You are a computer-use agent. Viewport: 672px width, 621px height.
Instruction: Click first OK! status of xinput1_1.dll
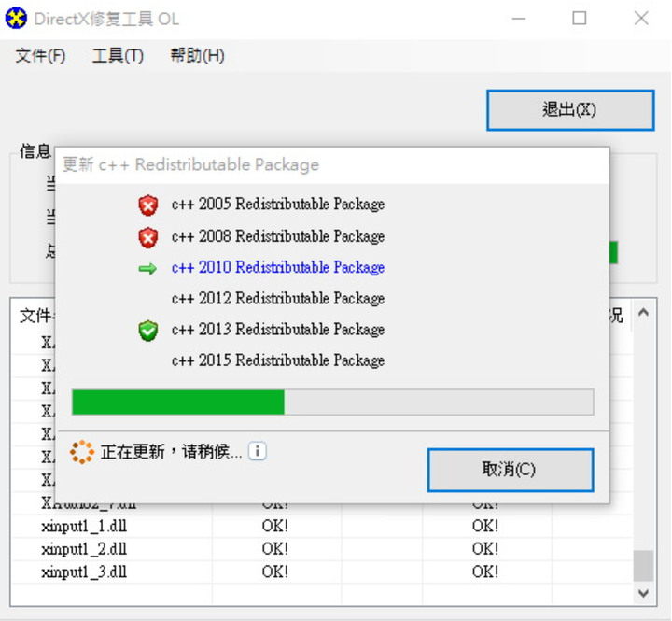pyautogui.click(x=275, y=527)
